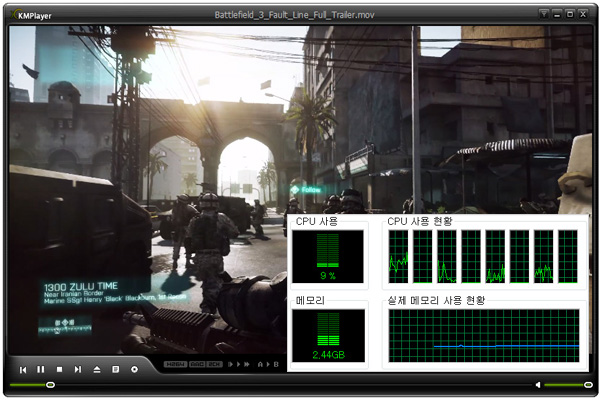Screen dimensions: 600x400
Task: Seek to the middle of the timeline
Action: pos(271,385)
